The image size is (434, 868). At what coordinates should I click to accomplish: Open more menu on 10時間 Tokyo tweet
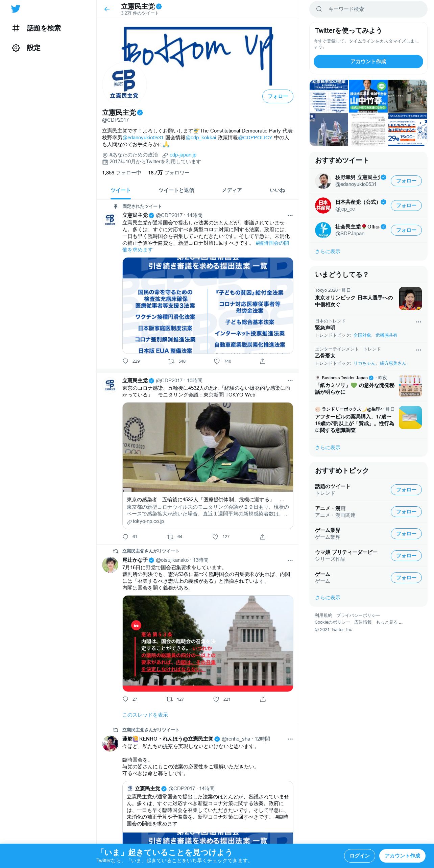(x=290, y=381)
